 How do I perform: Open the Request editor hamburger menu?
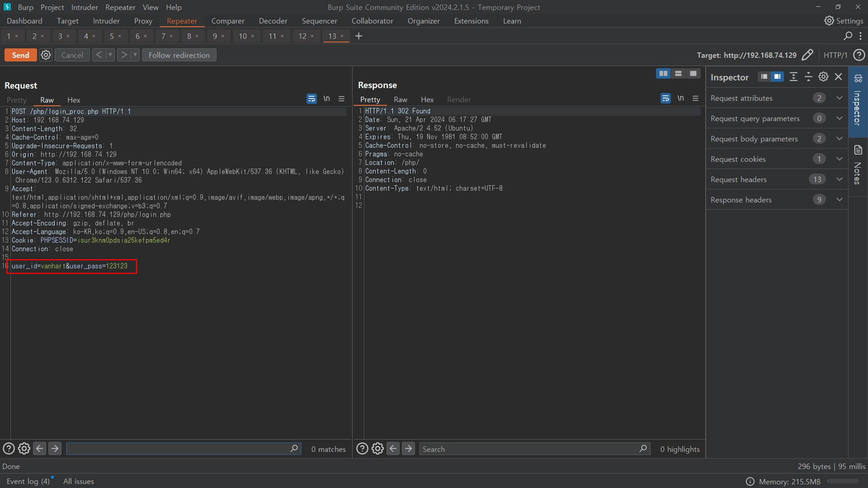(x=341, y=99)
